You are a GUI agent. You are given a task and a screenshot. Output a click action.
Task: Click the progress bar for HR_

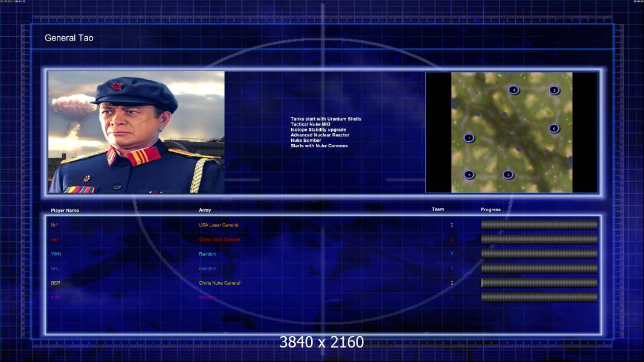[539, 268]
